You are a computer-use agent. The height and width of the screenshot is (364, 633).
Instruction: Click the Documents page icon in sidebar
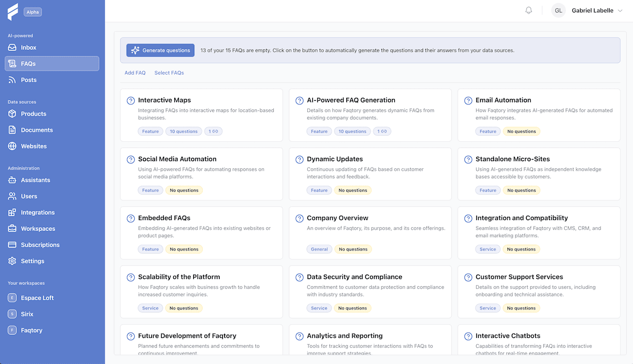click(12, 130)
